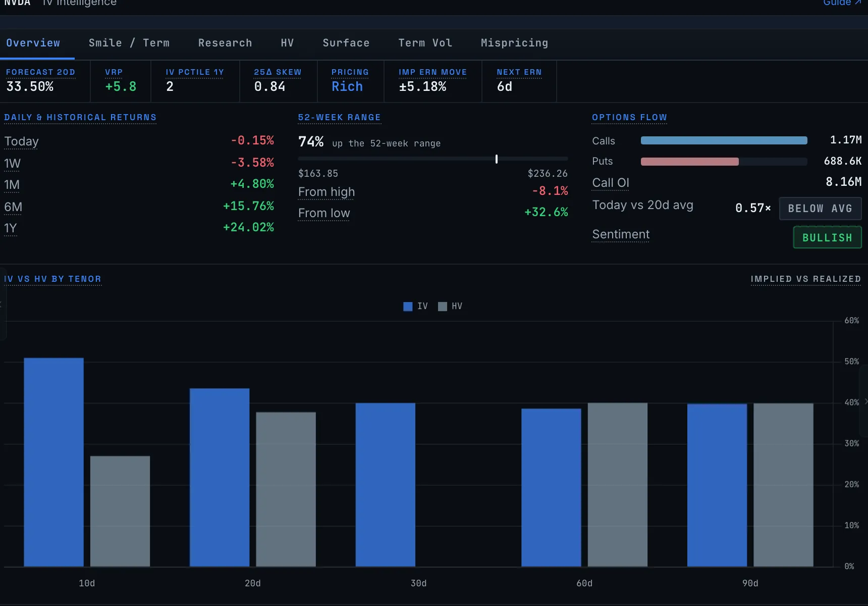This screenshot has height=606, width=868.
Task: Toggle the HV legend square
Action: pos(443,307)
